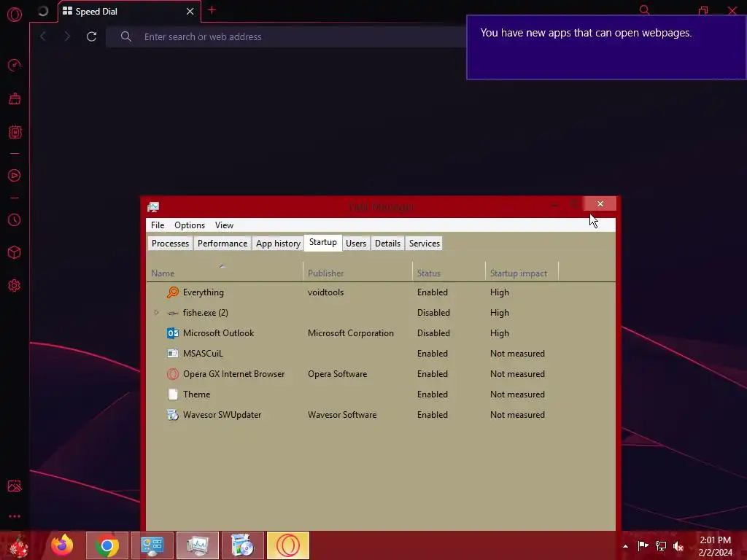Select Opera GX Internet Browser startup entry

(381, 374)
